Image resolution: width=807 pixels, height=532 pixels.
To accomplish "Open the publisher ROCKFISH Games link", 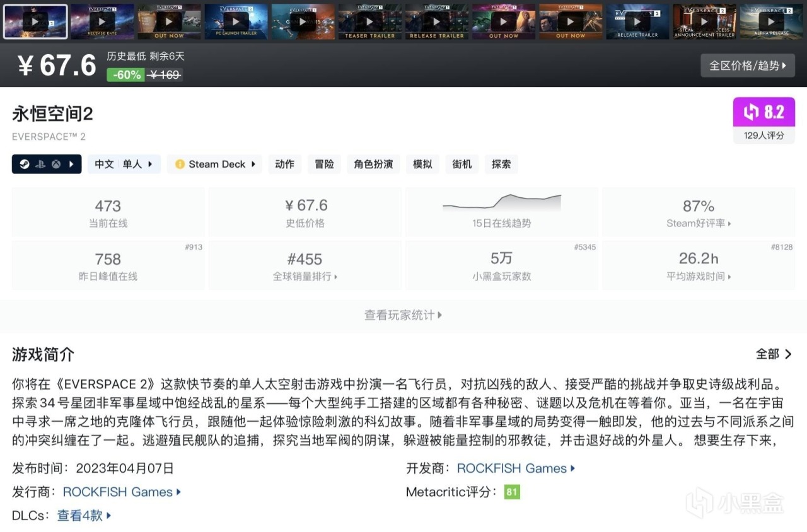I will pyautogui.click(x=122, y=492).
